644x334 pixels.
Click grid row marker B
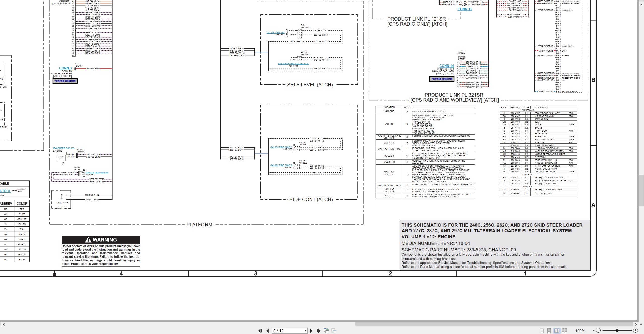coord(593,80)
